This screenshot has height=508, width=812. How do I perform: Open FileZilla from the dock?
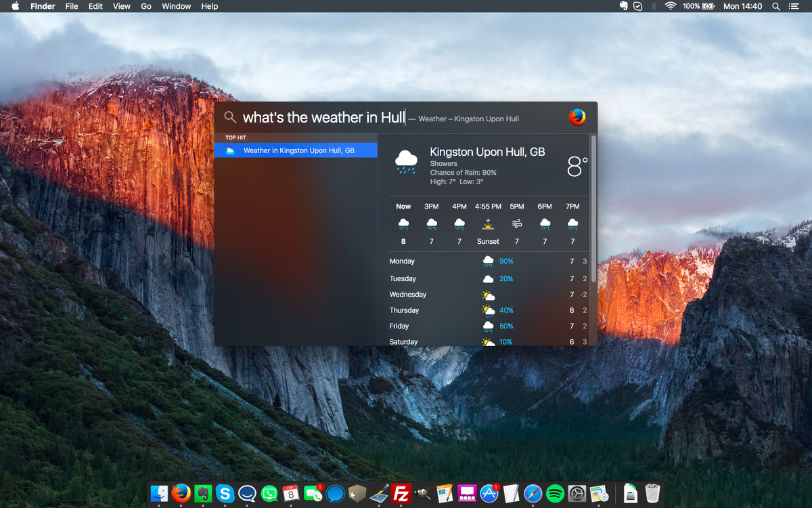[x=401, y=494]
